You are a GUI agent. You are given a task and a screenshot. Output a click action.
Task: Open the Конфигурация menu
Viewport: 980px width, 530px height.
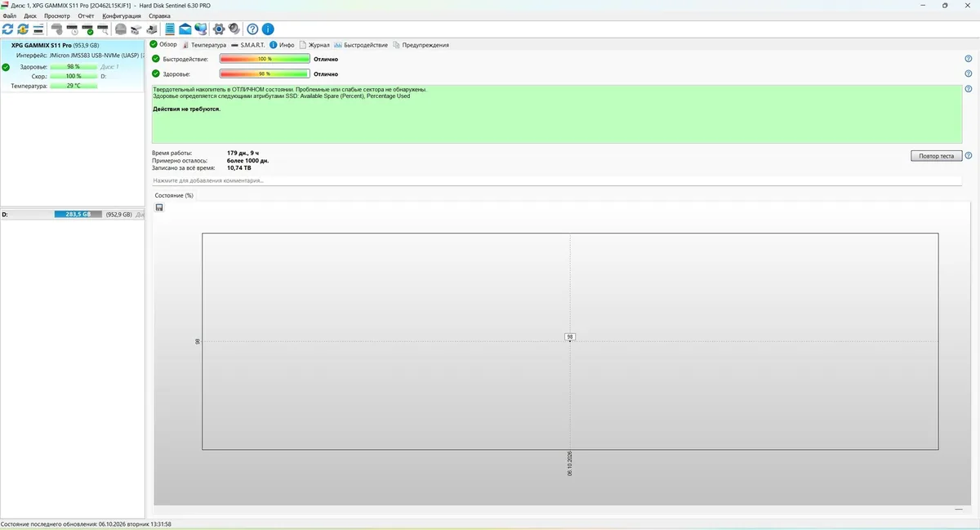[122, 16]
